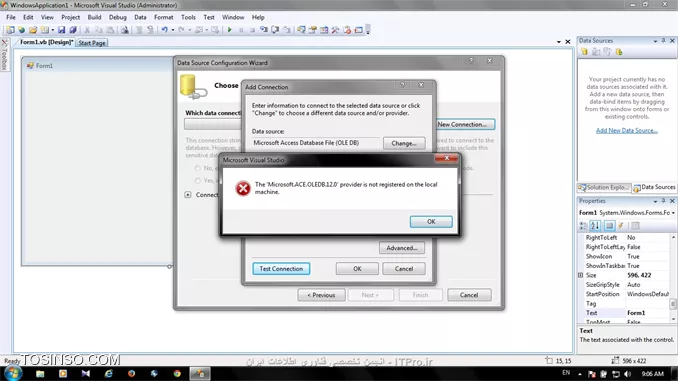The image size is (678, 381).
Task: Open Google Chrome from the taskbar
Action: click(x=177, y=374)
